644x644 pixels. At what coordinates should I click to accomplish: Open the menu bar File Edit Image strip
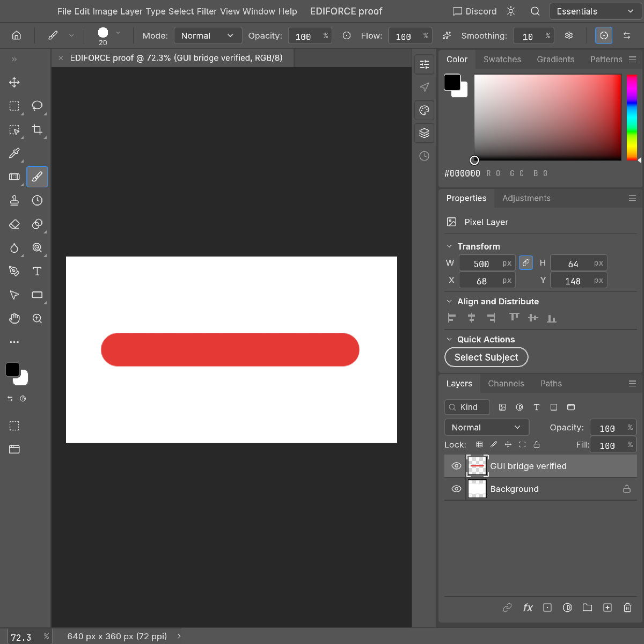click(x=177, y=11)
